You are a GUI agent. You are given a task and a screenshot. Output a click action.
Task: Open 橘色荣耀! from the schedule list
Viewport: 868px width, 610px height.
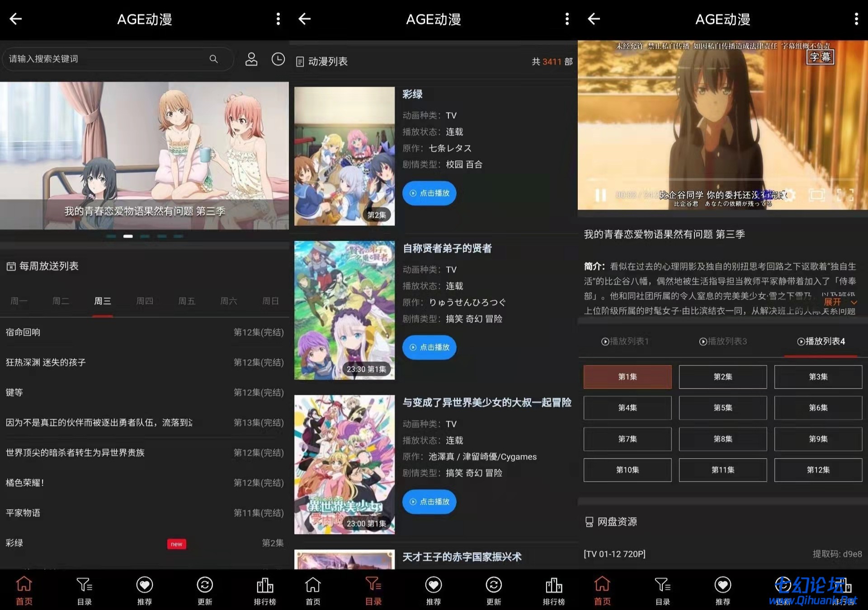click(144, 483)
